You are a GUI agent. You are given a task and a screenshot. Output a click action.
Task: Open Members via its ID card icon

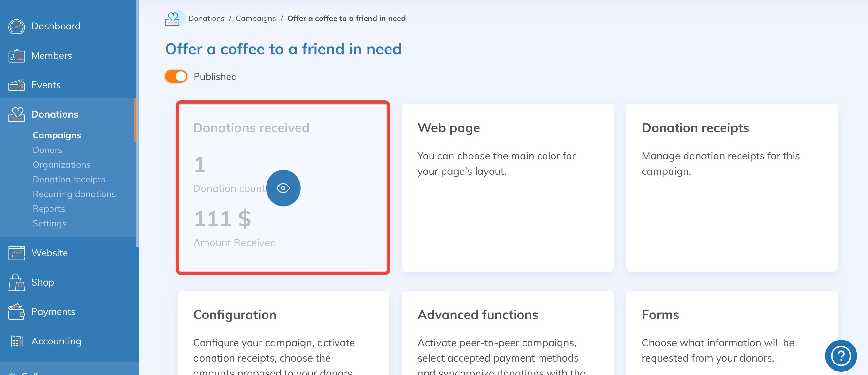point(16,56)
